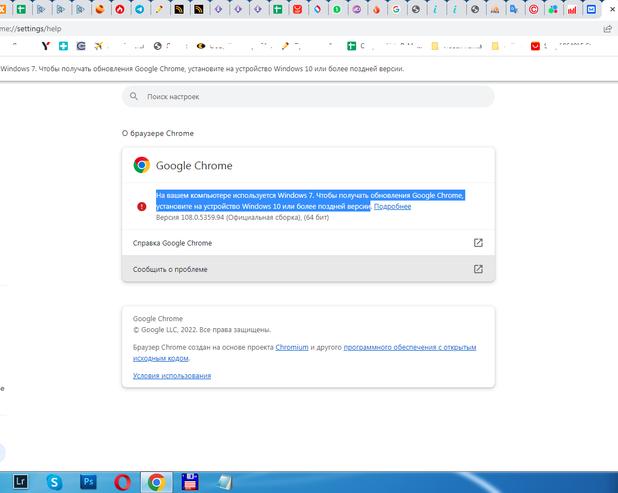The image size is (618, 493).
Task: Click the share page icon in the address bar
Action: 607,29
